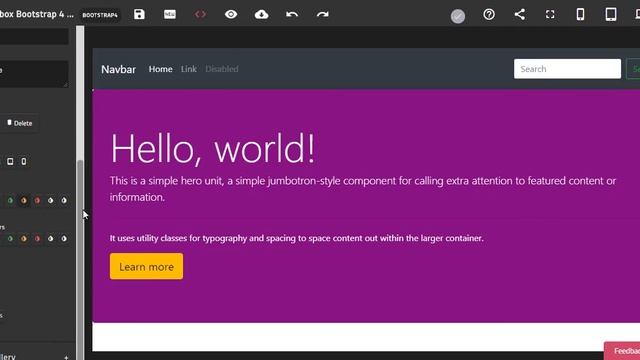Click the BOOTSTRAP4 framework badge

(x=100, y=15)
